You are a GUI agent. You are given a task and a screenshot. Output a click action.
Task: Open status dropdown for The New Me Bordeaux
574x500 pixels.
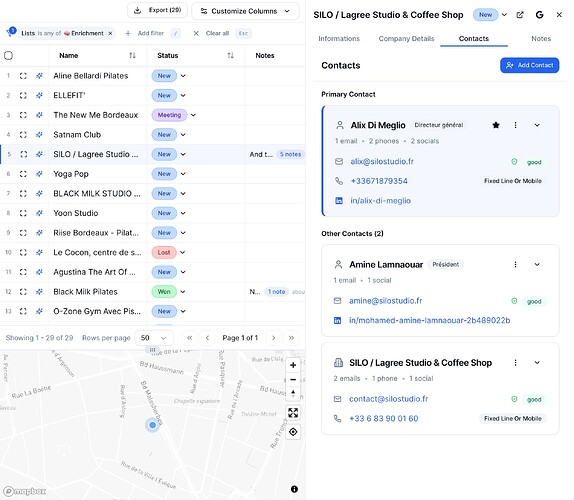click(193, 115)
